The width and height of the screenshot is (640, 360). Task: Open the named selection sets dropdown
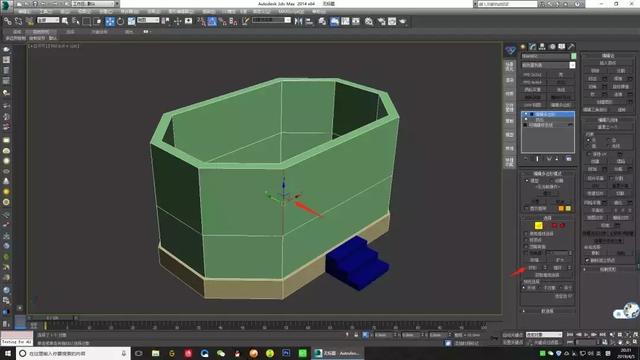(271, 20)
